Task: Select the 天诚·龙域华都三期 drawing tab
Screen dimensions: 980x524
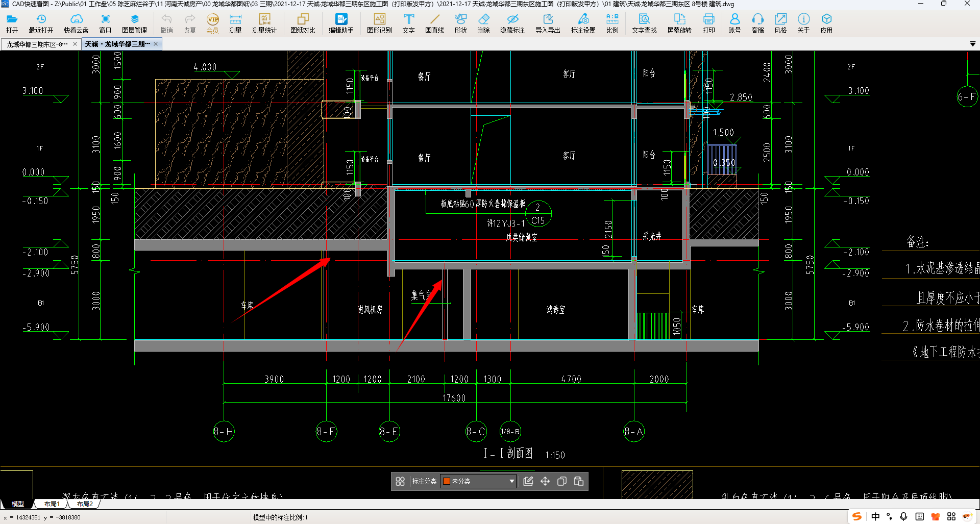Action: (118, 44)
